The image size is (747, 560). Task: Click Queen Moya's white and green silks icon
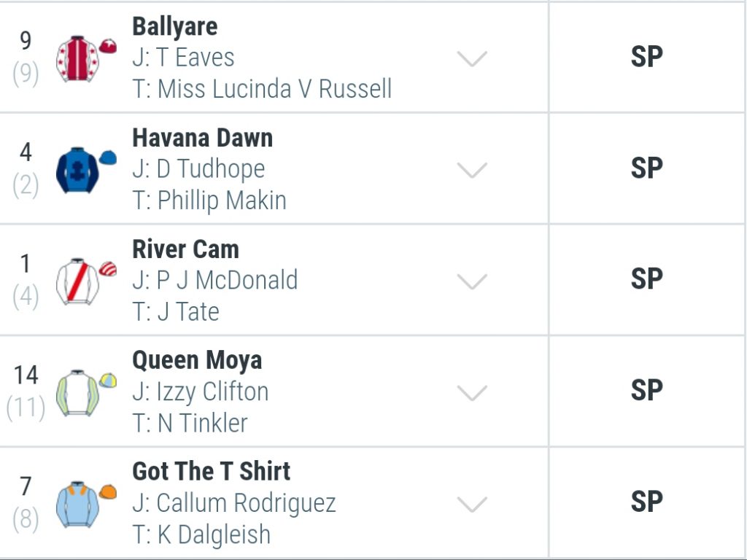[86, 393]
